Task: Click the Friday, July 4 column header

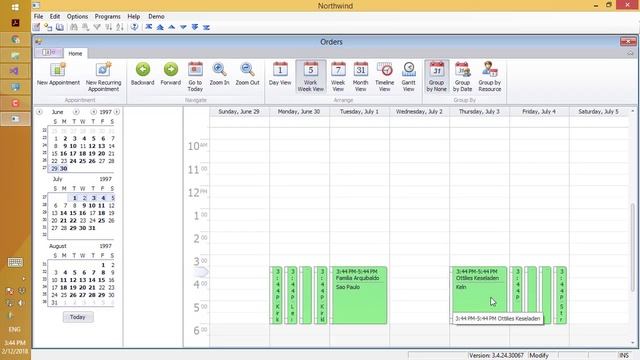Action: click(x=539, y=112)
